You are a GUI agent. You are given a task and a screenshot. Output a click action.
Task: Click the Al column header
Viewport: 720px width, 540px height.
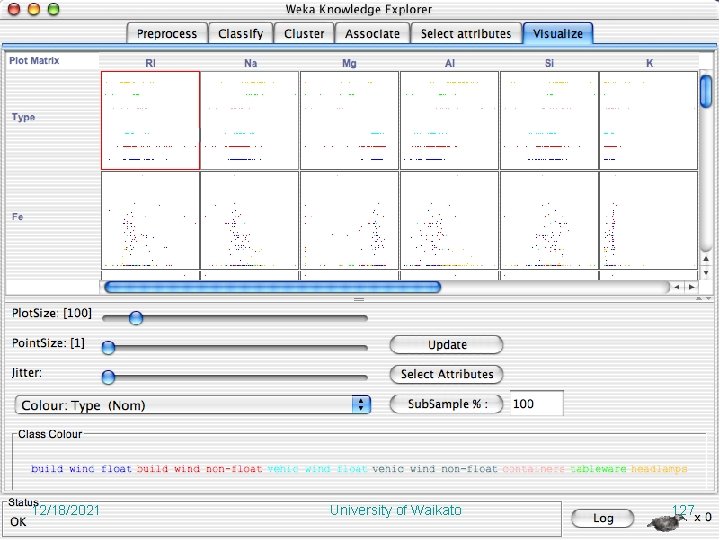pos(450,63)
